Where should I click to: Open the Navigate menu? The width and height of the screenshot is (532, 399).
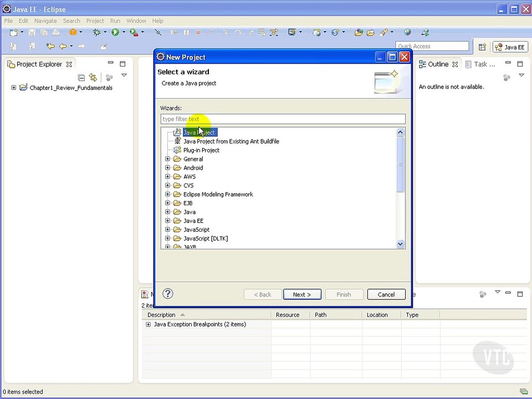tap(45, 21)
